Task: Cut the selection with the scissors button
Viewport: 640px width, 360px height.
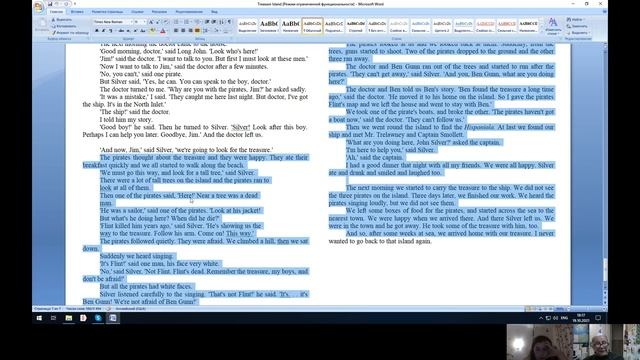Action: tap(63, 20)
